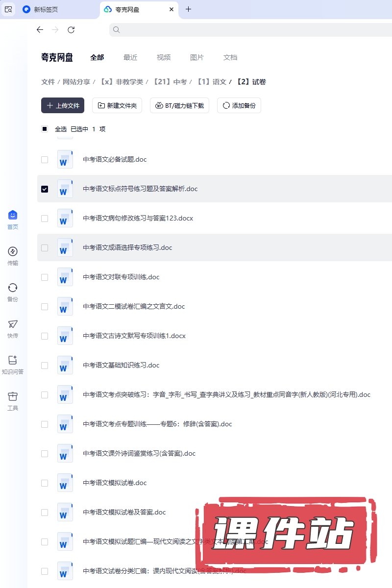Open the 知识问答 sidebar icon

(x=13, y=361)
